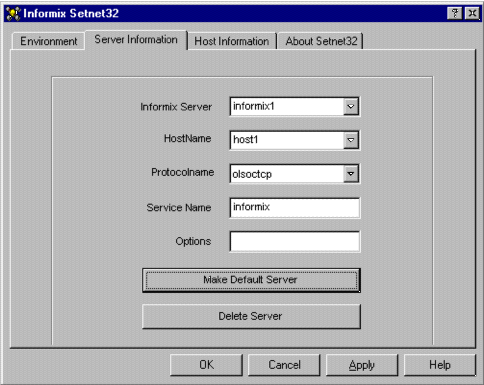Expand the Informix Server dropdown arrow
Image resolution: width=484 pixels, height=385 pixels.
[351, 107]
